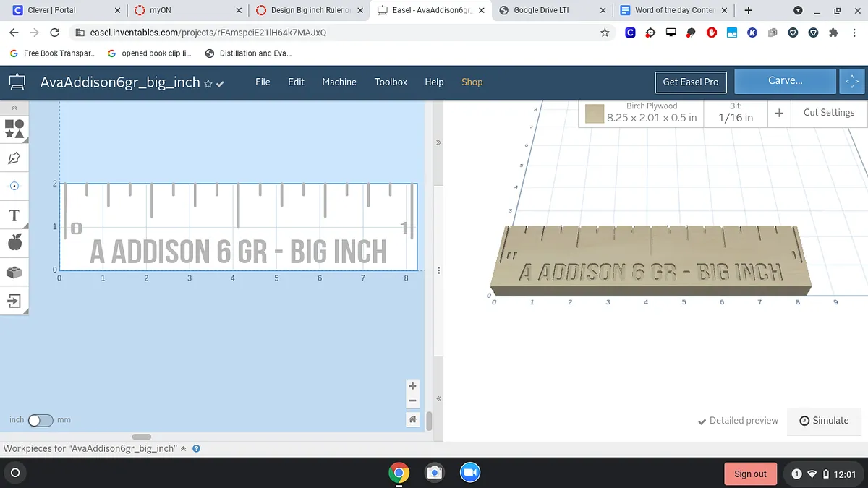Collapse the left toolbar with the top chevron
The width and height of the screenshot is (868, 488).
(14, 107)
